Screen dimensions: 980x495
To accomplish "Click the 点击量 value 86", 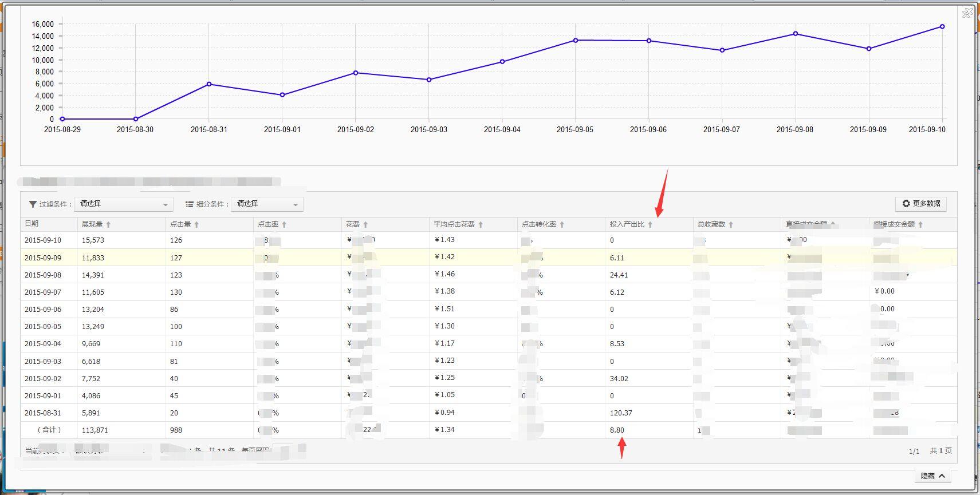I will (x=174, y=310).
